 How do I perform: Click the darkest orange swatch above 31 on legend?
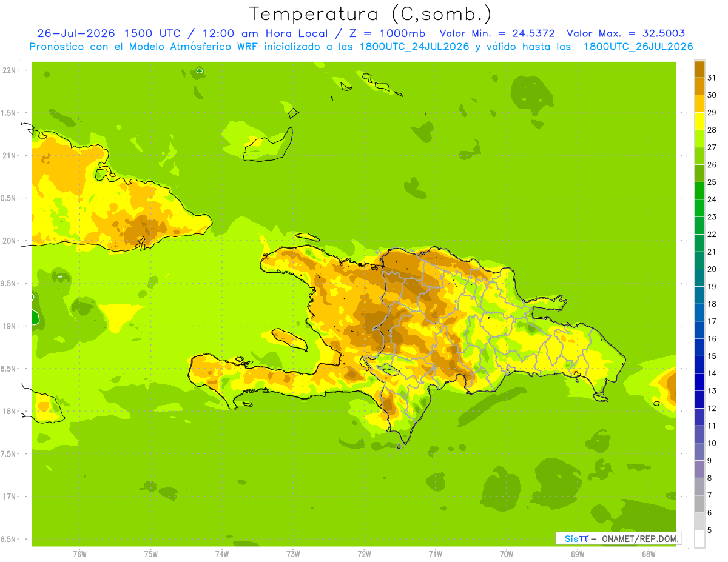[699, 69]
